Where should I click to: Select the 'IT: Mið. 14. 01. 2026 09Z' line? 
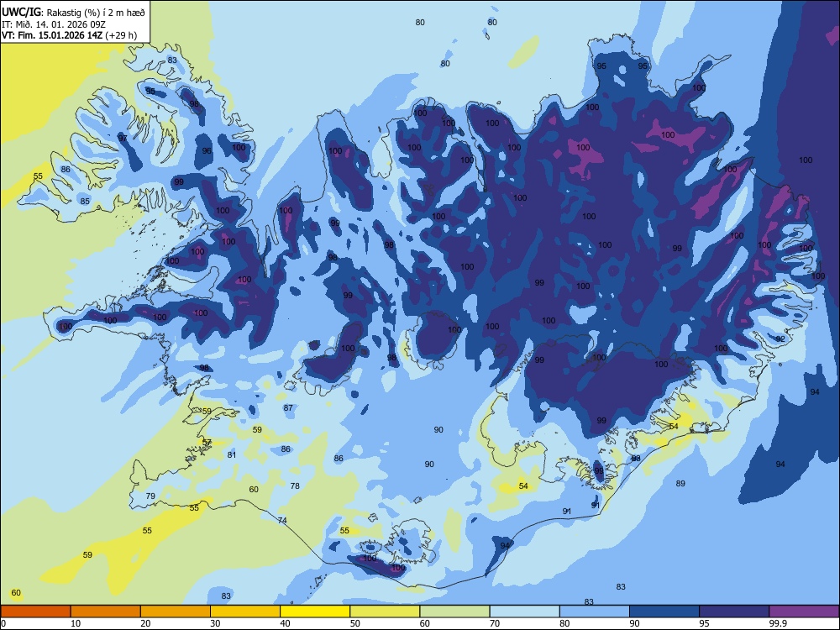[x=55, y=24]
